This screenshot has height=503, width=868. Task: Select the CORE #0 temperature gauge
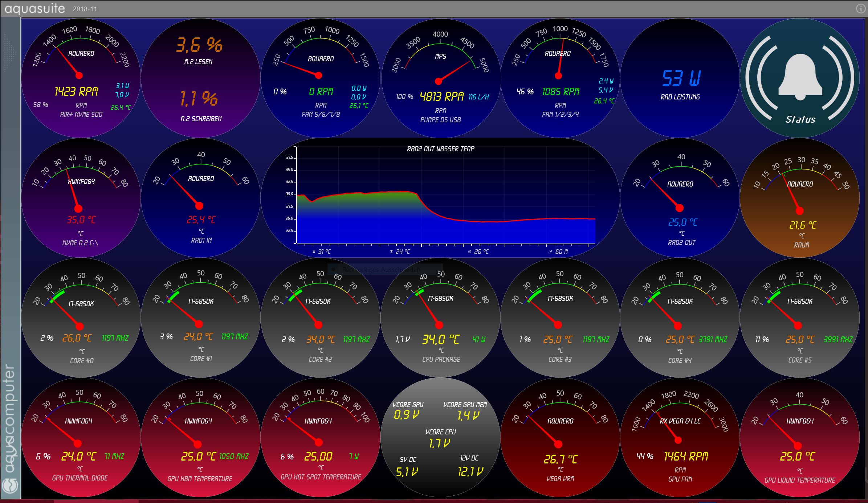81,318
